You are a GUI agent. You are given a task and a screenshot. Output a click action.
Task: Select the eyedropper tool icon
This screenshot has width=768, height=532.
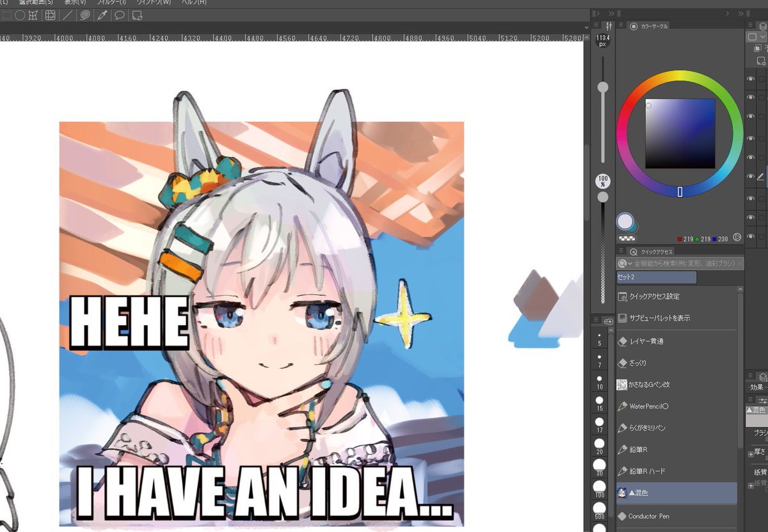pos(102,15)
